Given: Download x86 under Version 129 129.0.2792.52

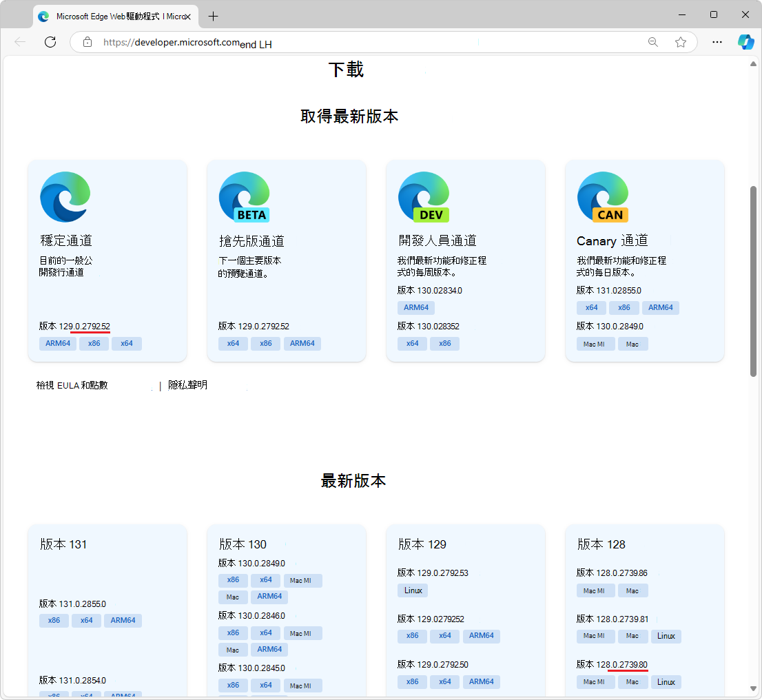Looking at the screenshot, I should point(413,636).
